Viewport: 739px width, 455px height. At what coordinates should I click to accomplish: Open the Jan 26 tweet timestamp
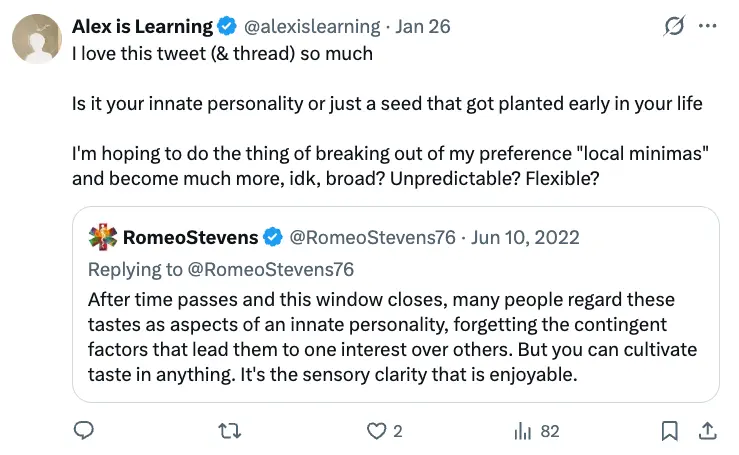pos(423,27)
